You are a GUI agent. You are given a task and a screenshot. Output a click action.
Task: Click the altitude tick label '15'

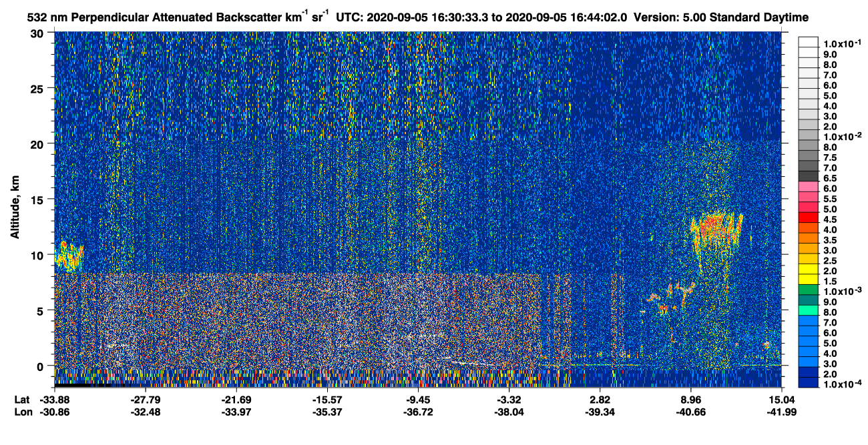click(39, 199)
